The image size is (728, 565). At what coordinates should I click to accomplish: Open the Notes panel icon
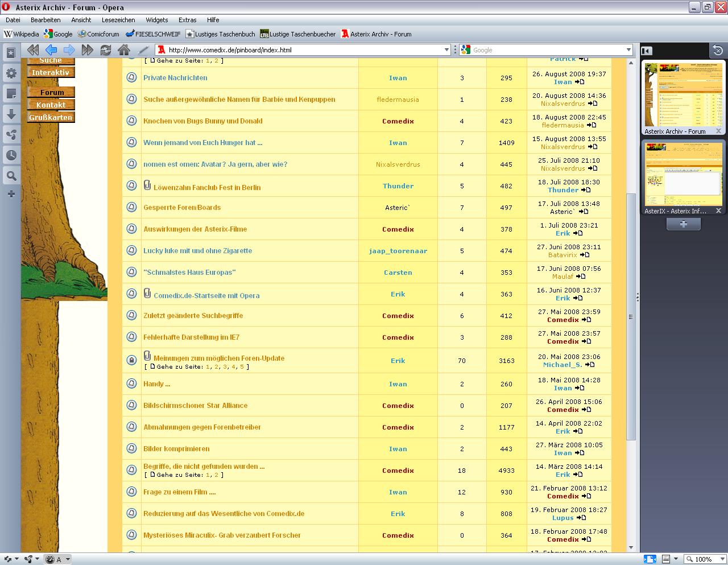pyautogui.click(x=11, y=94)
